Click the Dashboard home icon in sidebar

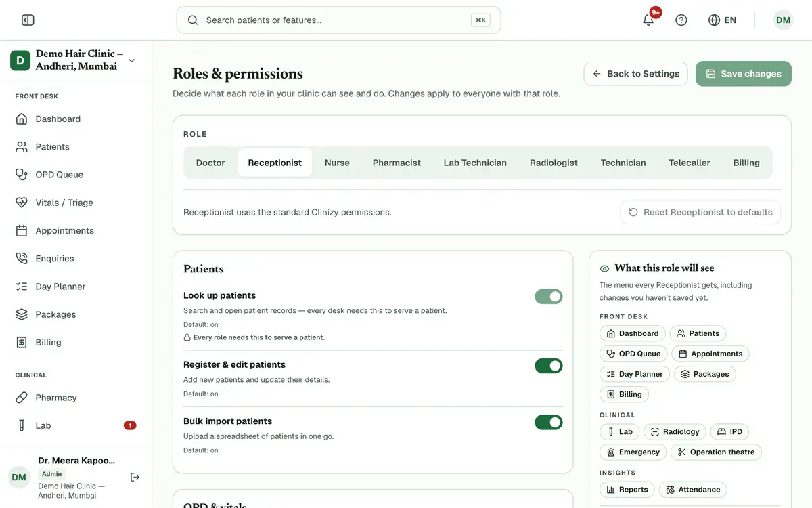pos(22,119)
